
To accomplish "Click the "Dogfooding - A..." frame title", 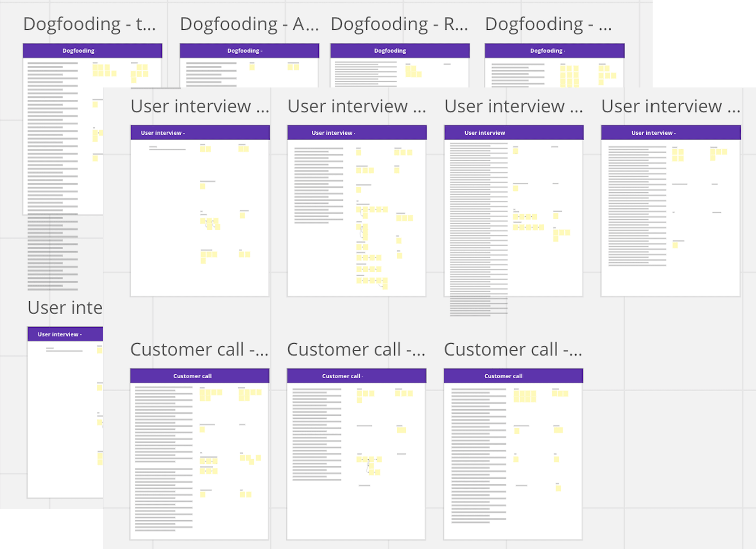I will [x=249, y=24].
